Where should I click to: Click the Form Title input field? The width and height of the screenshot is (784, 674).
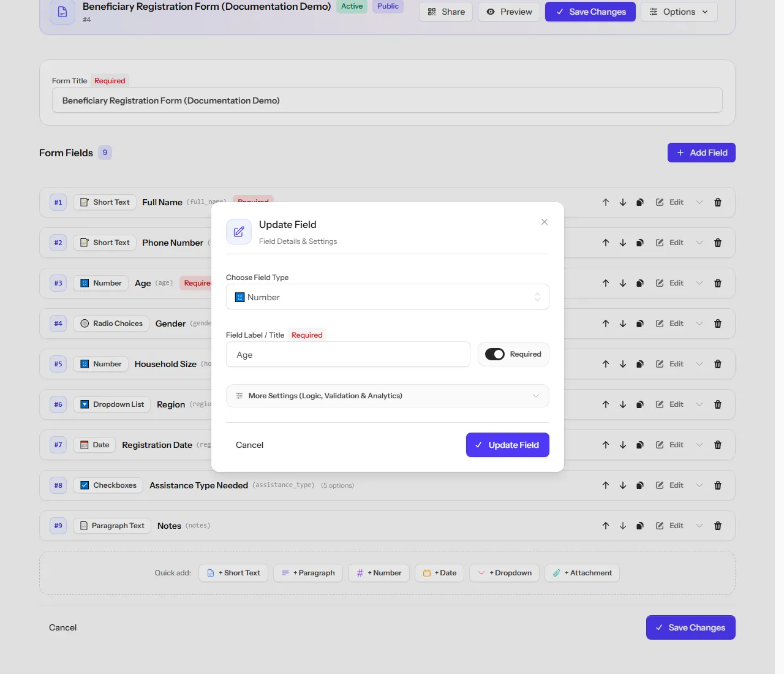[x=387, y=100]
